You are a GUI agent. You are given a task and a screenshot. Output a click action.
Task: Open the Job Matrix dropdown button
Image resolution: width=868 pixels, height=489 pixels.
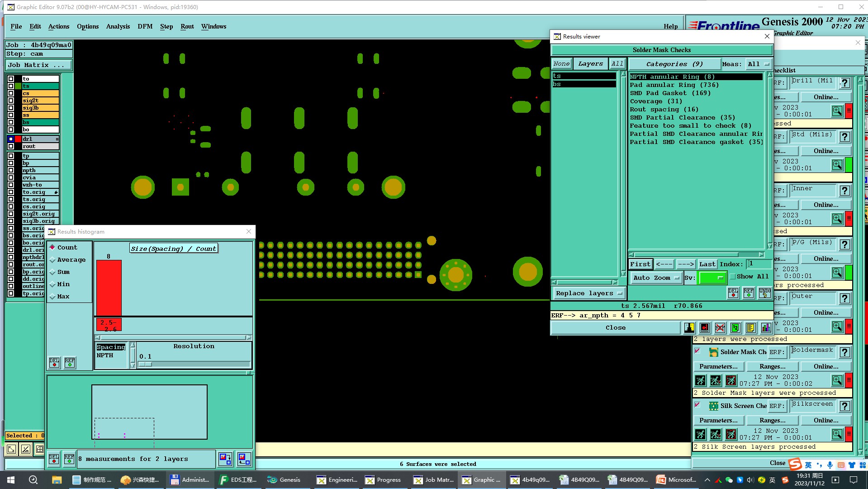point(38,65)
